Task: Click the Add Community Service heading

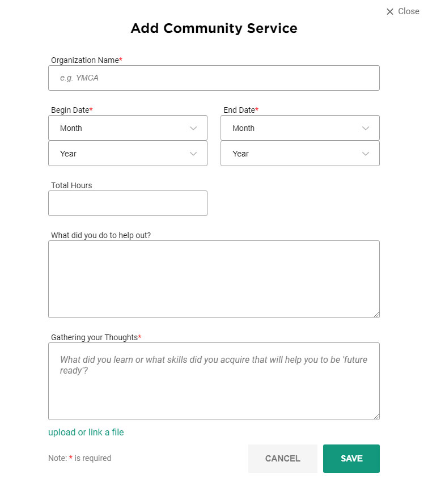Action: 214,28
